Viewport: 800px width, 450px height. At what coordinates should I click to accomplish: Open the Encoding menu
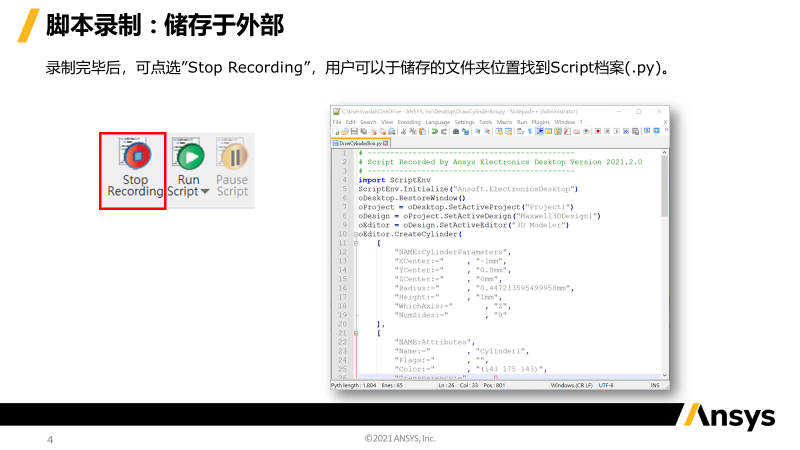coord(409,122)
